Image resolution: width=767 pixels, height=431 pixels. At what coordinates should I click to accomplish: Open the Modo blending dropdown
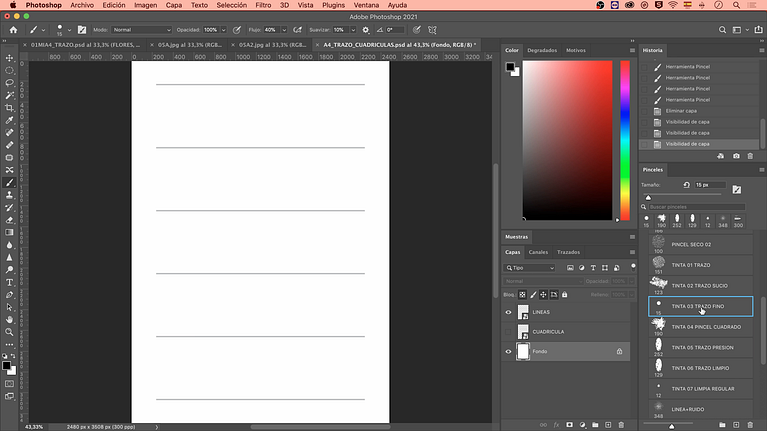[141, 30]
